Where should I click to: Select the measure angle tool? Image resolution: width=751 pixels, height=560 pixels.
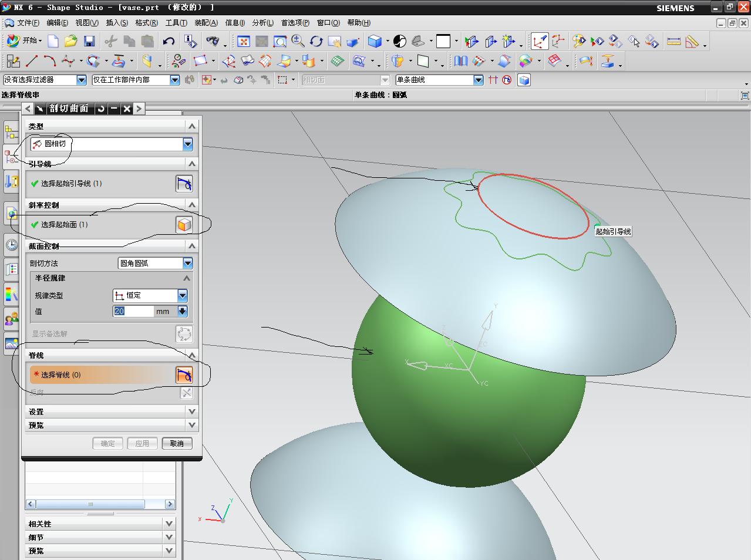click(692, 41)
